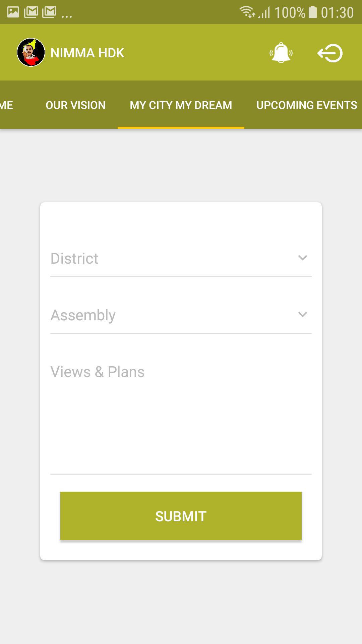Screen dimensions: 362x644
Task: Tap the Nimma HDK profile logo
Action: pos(31,52)
